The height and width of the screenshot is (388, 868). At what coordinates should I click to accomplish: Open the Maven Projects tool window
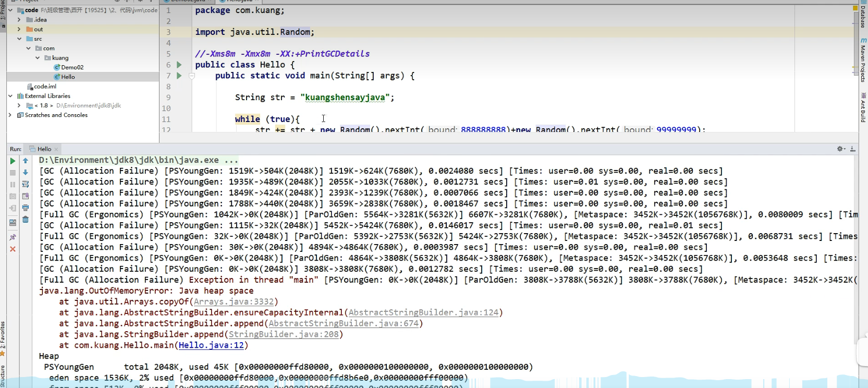click(x=863, y=60)
